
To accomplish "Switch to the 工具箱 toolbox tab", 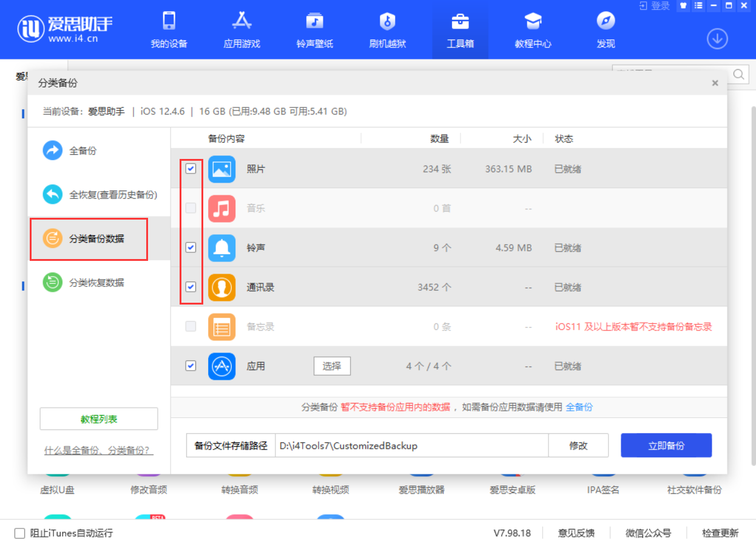I will (x=460, y=29).
